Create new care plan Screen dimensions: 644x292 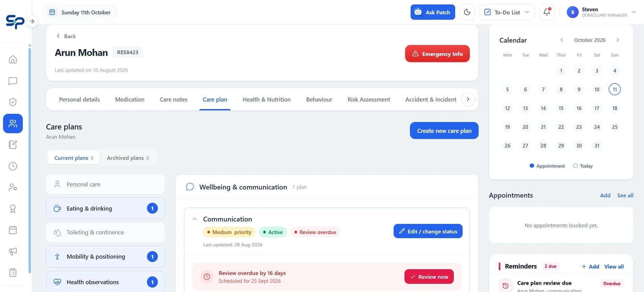click(444, 131)
